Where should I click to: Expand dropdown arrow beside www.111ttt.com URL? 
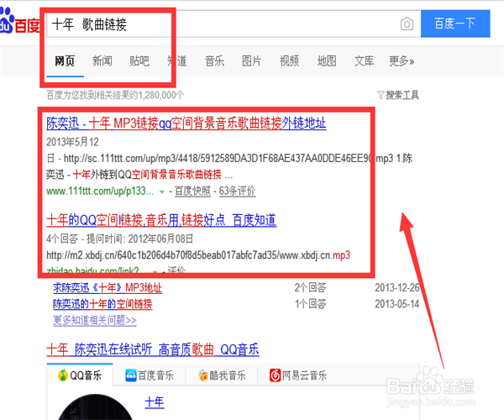click(162, 192)
